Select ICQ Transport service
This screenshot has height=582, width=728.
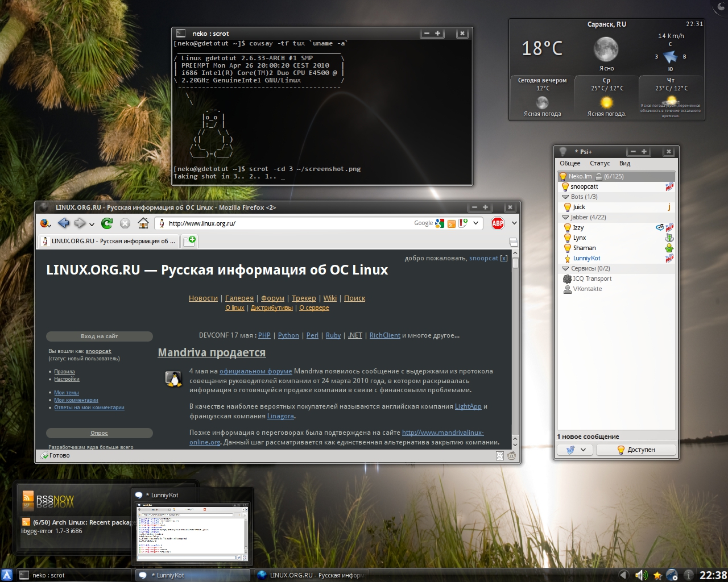coord(617,278)
